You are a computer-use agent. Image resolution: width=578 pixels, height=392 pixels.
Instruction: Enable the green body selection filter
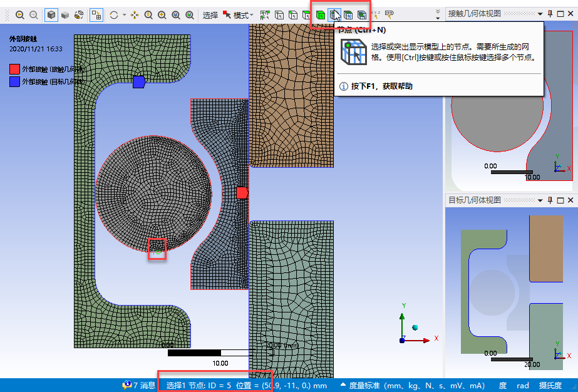pos(321,15)
